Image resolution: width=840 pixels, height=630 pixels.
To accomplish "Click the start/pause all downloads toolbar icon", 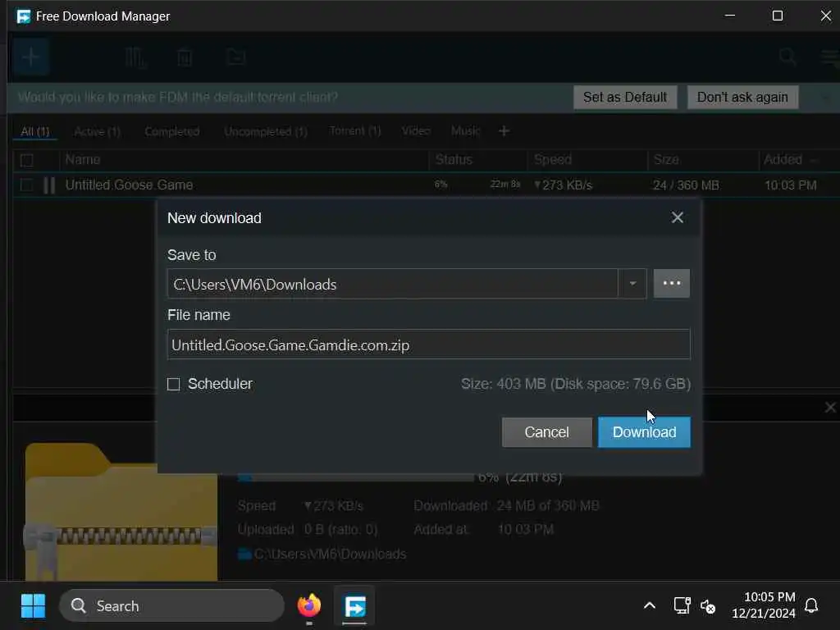I will [135, 57].
